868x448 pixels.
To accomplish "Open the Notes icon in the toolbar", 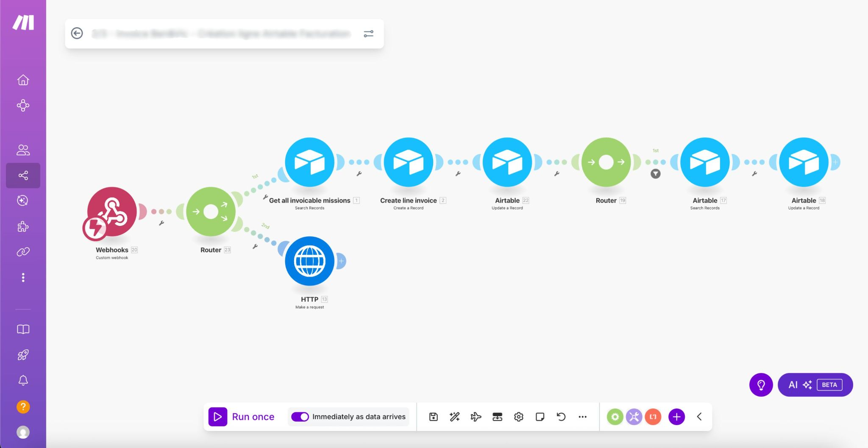I will coord(540,417).
